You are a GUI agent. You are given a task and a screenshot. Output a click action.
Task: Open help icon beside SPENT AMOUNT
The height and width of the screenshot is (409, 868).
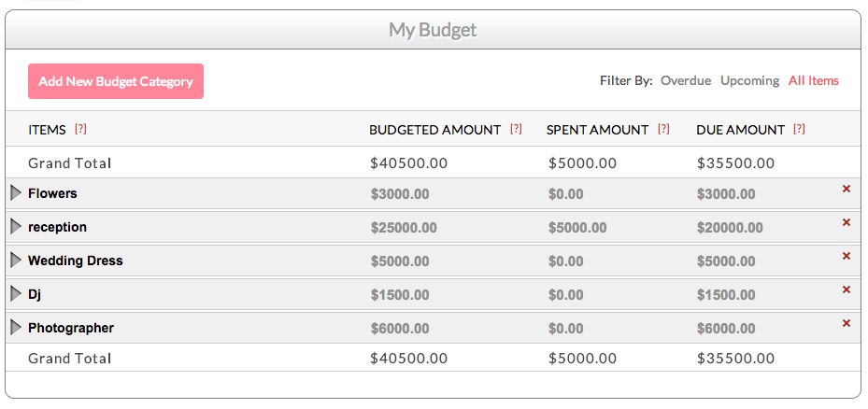tap(663, 129)
